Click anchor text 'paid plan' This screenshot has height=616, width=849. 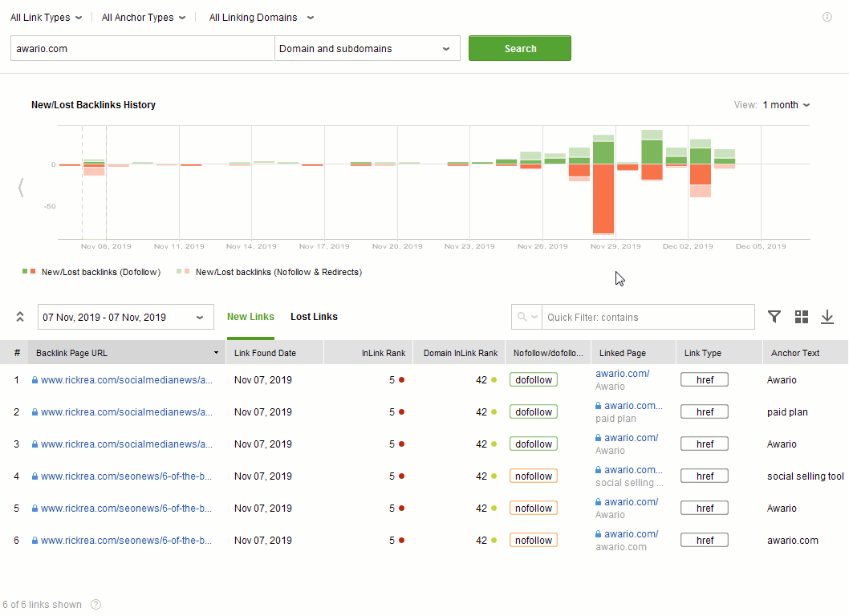[x=787, y=412]
